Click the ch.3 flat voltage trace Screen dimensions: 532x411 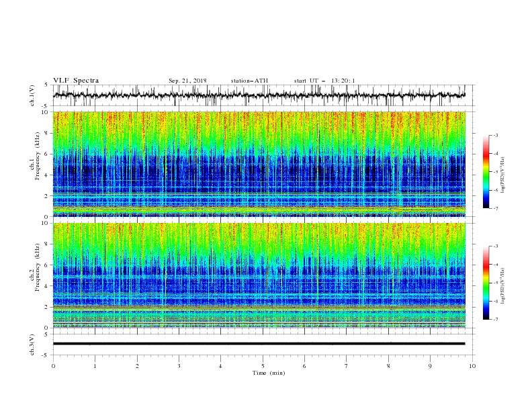(259, 344)
